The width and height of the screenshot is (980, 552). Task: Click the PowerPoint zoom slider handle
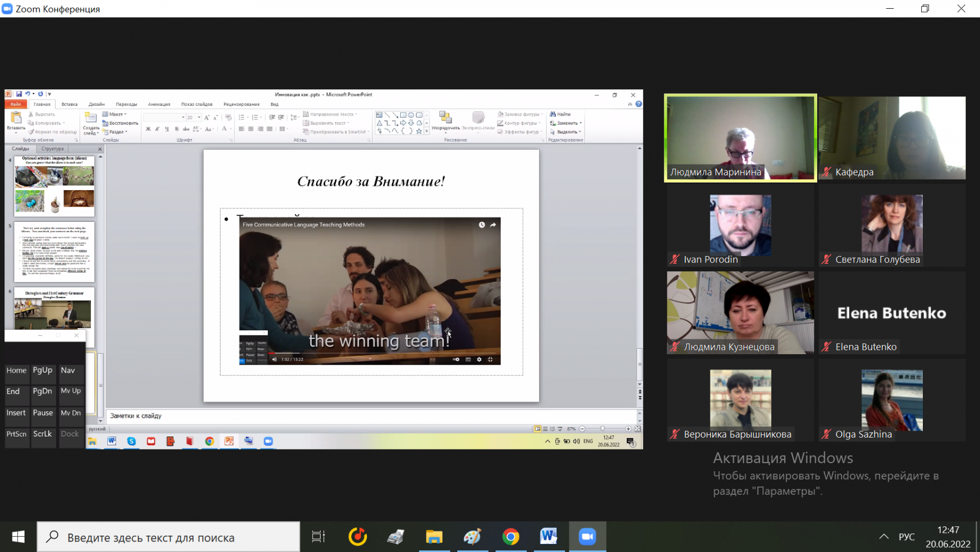(603, 429)
